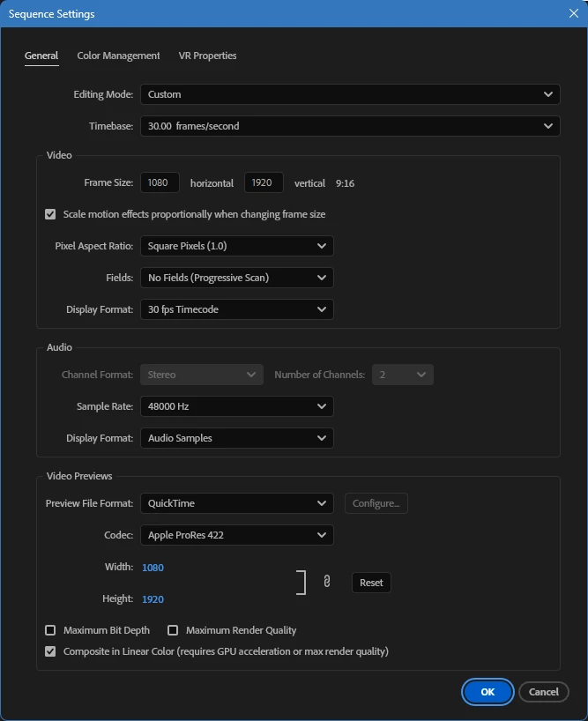The height and width of the screenshot is (721, 588).
Task: Click the Reset button for preview size
Action: point(371,583)
